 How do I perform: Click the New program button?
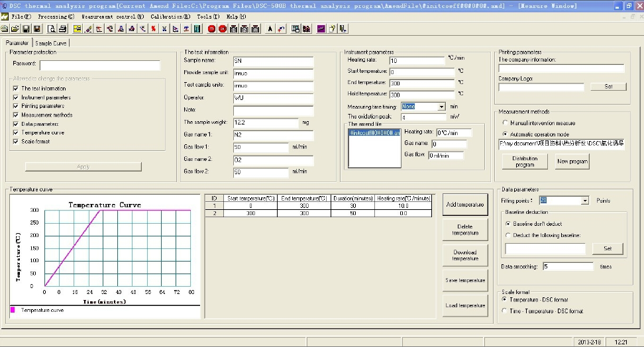tap(572, 162)
